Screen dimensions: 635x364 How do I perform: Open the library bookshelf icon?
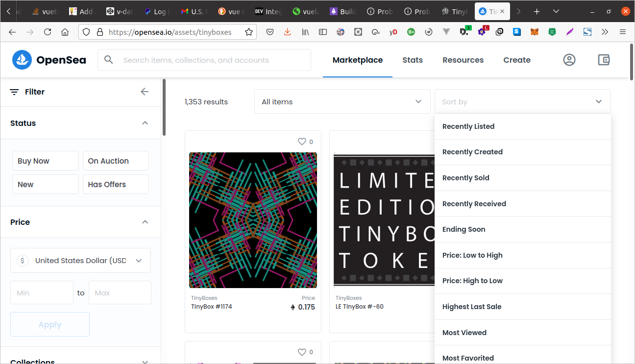[305, 32]
